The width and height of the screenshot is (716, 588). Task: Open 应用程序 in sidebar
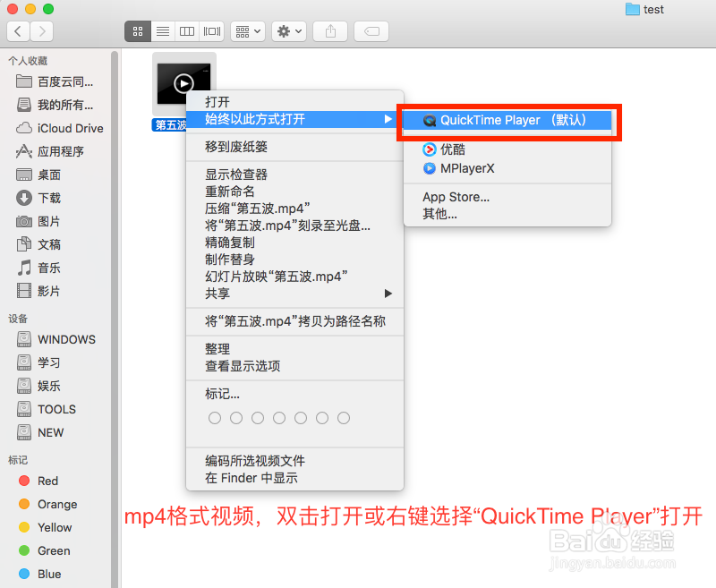point(50,151)
